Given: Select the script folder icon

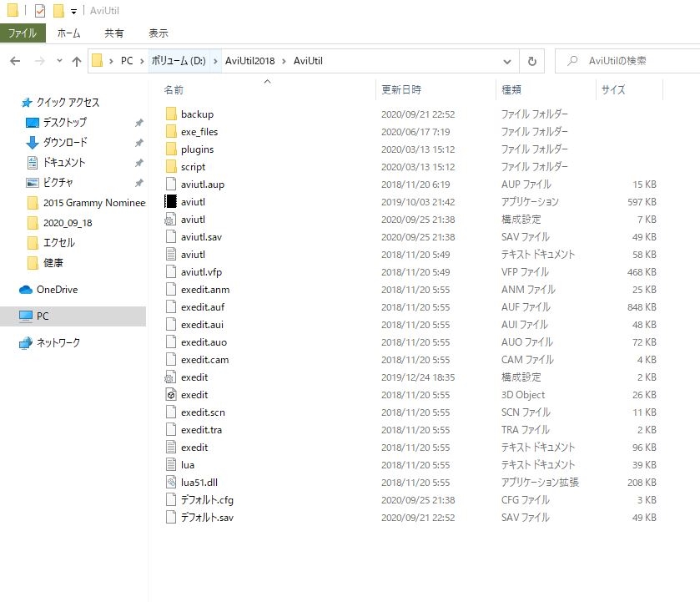Looking at the screenshot, I should [171, 166].
